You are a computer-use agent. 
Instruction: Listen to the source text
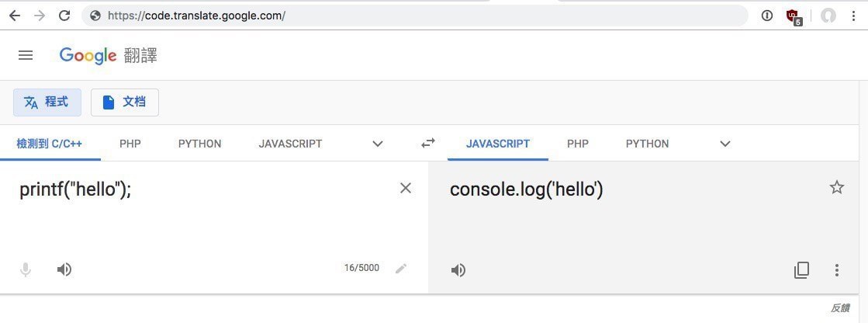[64, 269]
